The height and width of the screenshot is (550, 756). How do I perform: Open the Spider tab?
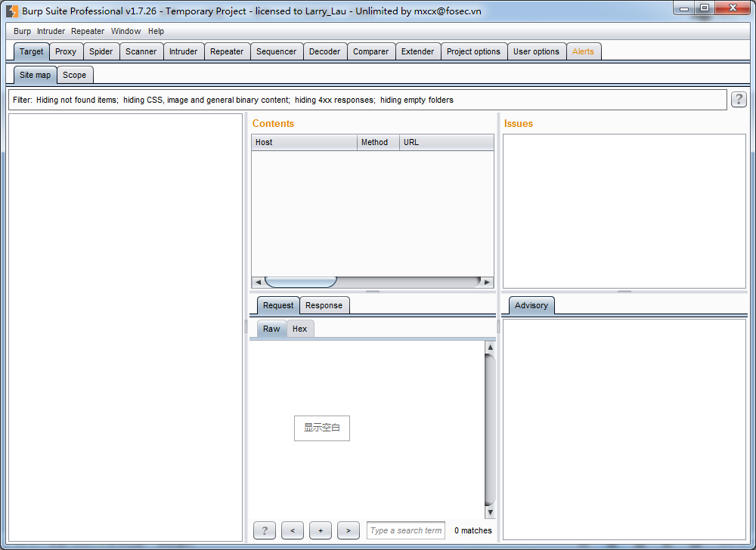coord(101,51)
